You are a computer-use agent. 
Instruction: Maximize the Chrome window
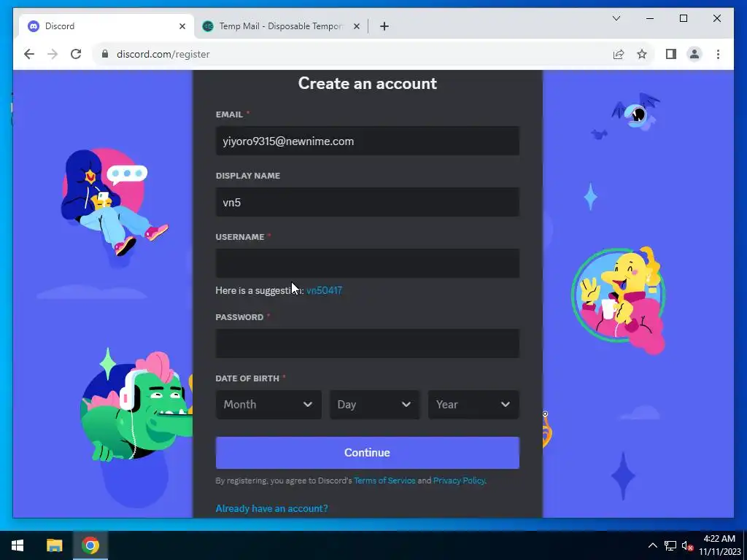tap(683, 18)
